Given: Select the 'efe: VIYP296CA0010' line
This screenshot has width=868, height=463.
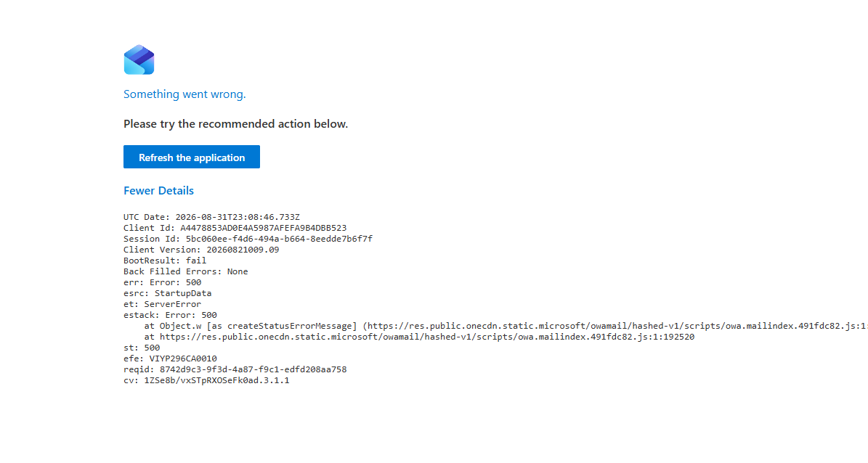Looking at the screenshot, I should tap(170, 358).
